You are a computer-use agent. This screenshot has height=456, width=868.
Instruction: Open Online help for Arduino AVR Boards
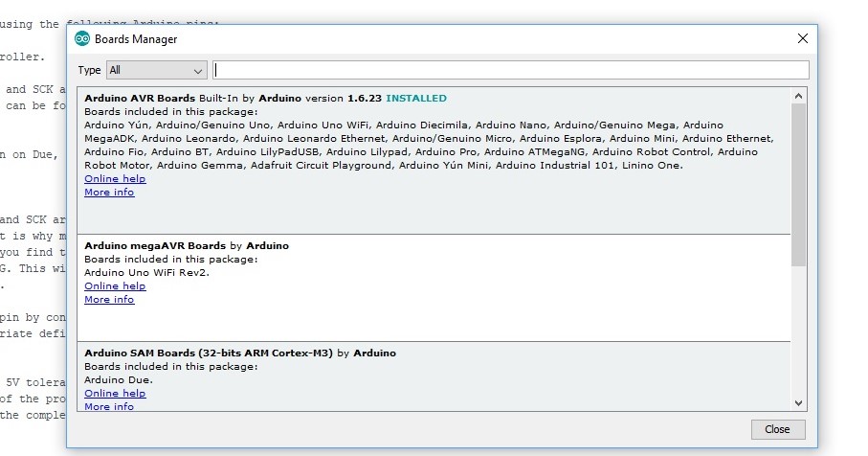(x=115, y=179)
